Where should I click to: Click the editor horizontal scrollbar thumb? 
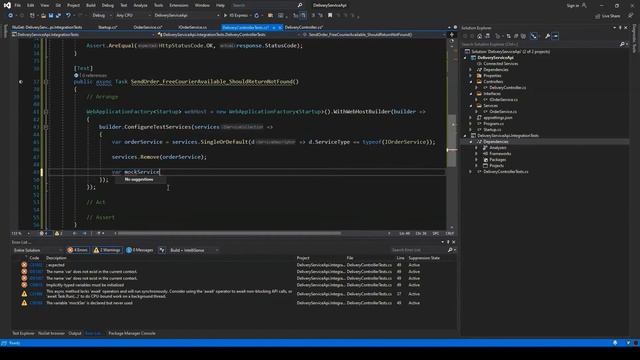tap(229, 233)
